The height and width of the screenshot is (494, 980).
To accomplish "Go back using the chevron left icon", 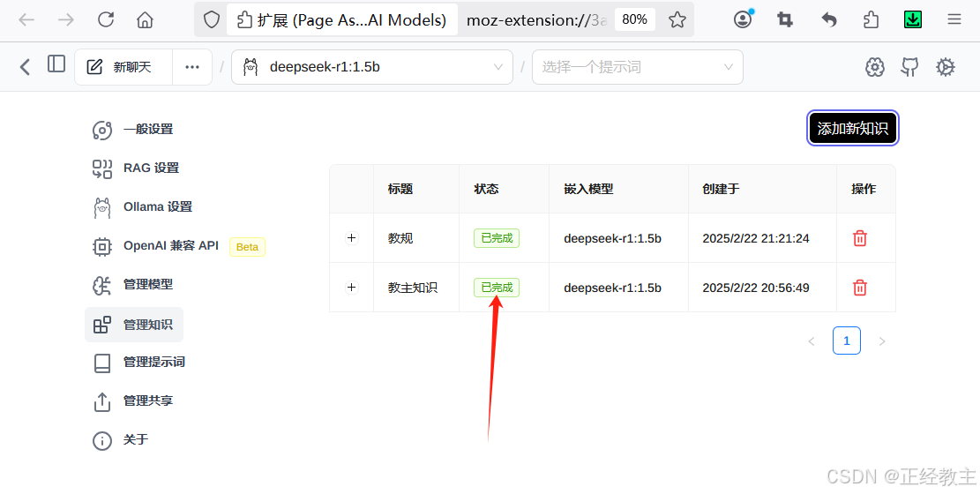I will [25, 67].
